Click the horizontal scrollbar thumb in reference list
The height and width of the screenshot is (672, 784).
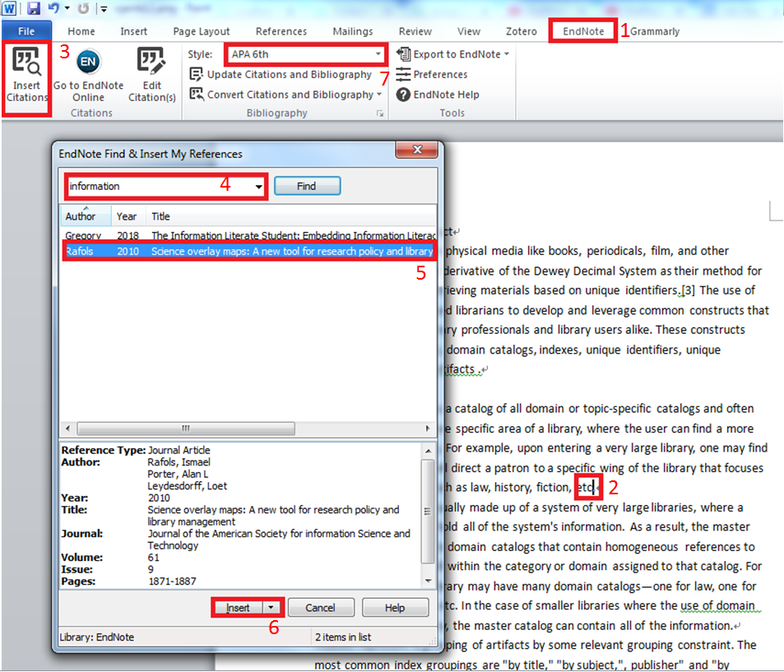[x=185, y=429]
